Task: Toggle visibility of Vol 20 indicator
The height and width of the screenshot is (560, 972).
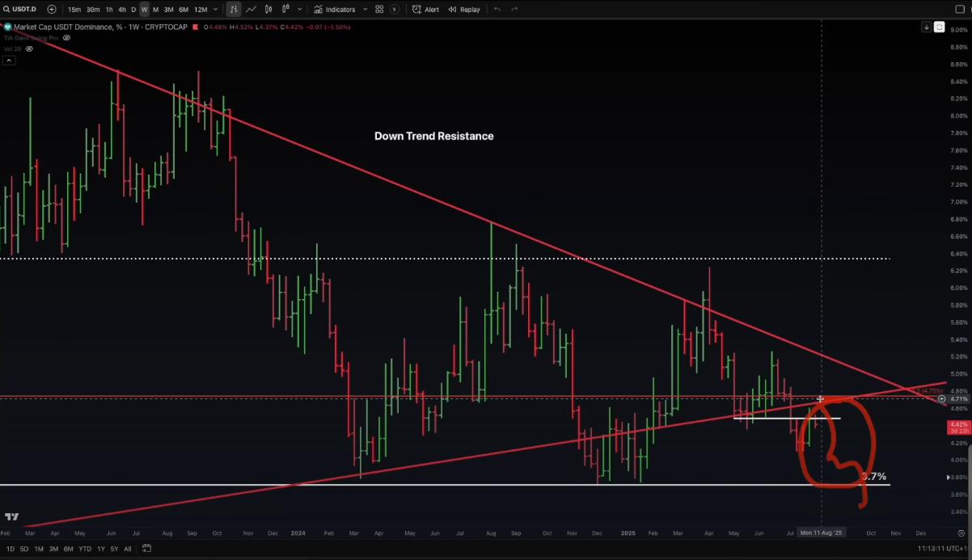Action: coord(29,48)
